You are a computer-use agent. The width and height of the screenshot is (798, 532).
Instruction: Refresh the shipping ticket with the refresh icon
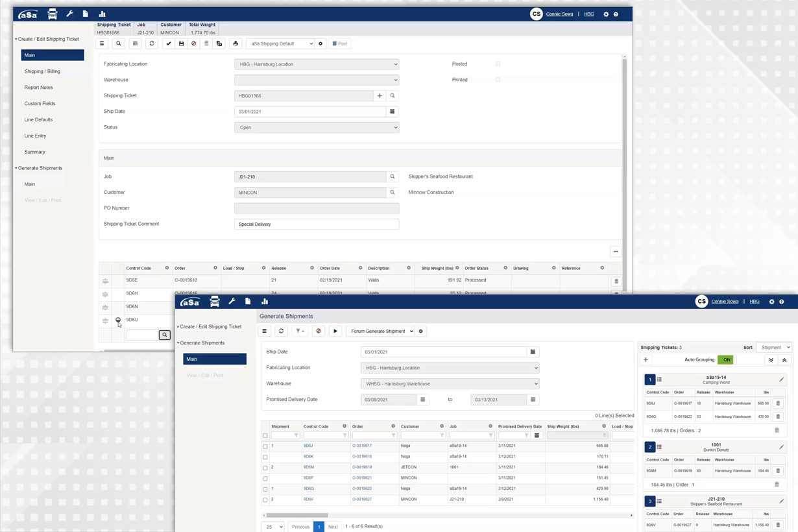click(x=152, y=43)
